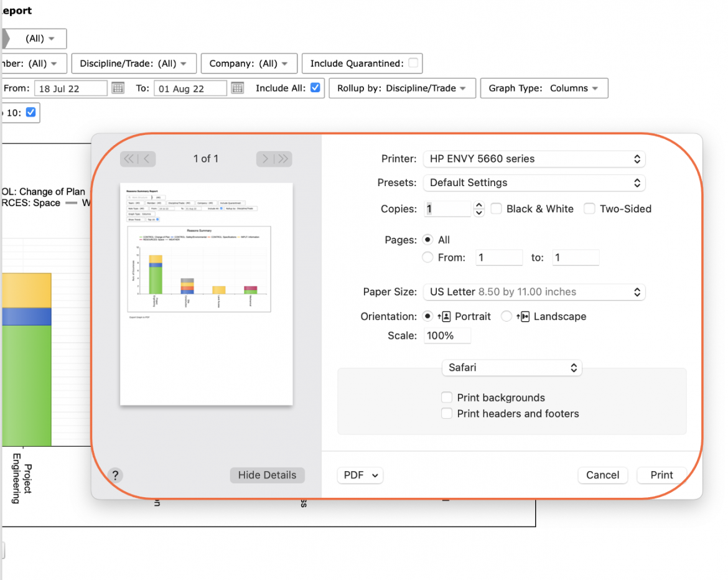Open the Paper Size dropdown
This screenshot has width=728, height=580.
(534, 292)
